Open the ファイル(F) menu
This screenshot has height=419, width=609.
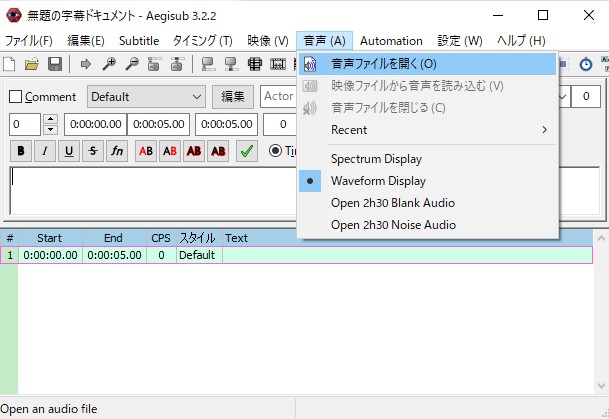tap(29, 41)
